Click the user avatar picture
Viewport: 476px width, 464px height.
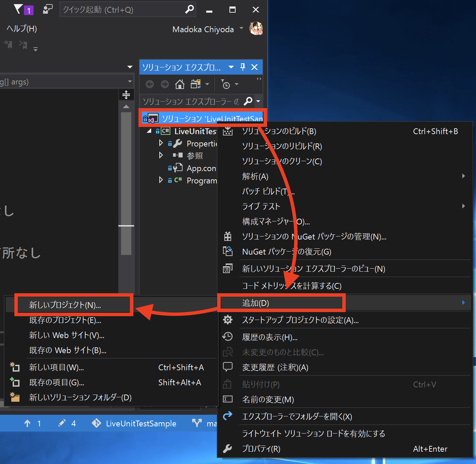coord(256,28)
